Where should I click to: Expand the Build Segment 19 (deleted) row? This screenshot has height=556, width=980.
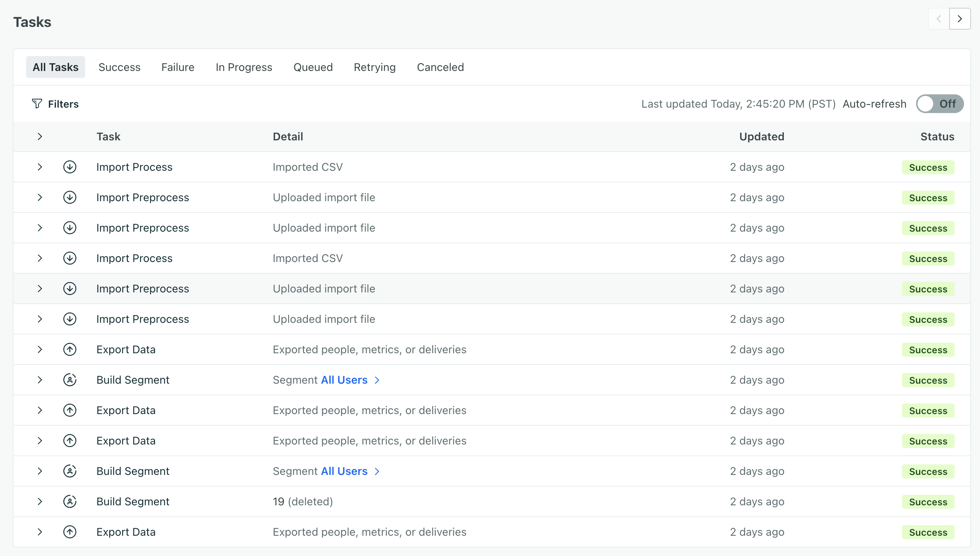(39, 501)
